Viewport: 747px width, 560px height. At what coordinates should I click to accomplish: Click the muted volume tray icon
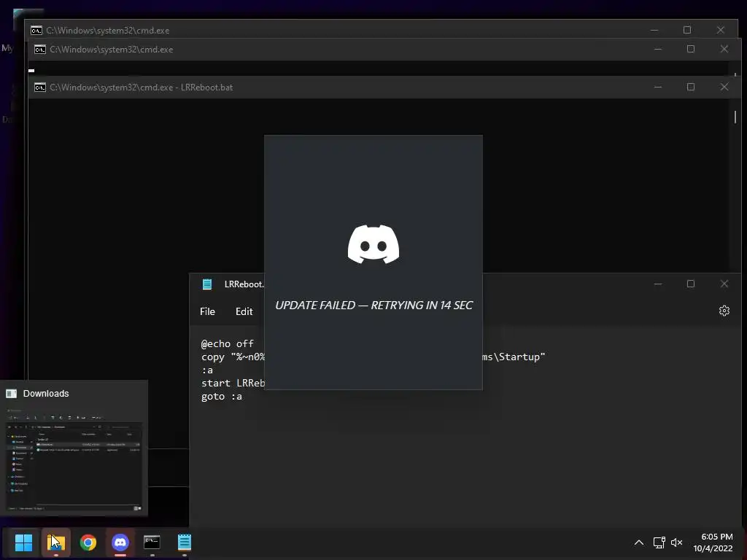click(x=676, y=542)
